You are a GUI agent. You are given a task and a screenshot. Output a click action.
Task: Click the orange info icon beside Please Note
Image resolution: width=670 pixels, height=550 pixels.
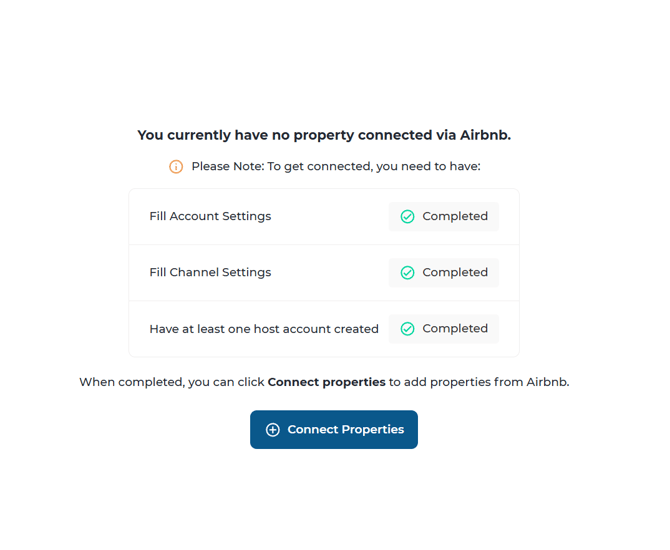coord(176,167)
